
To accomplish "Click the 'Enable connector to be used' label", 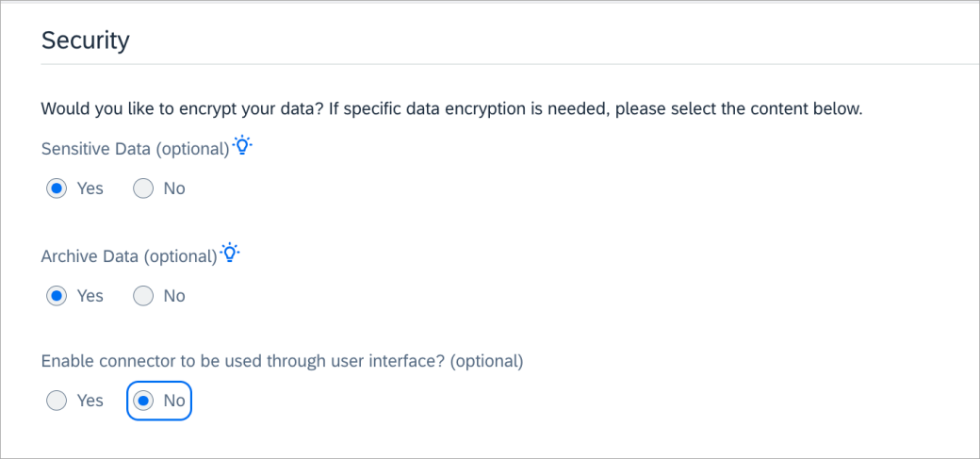I will [282, 361].
